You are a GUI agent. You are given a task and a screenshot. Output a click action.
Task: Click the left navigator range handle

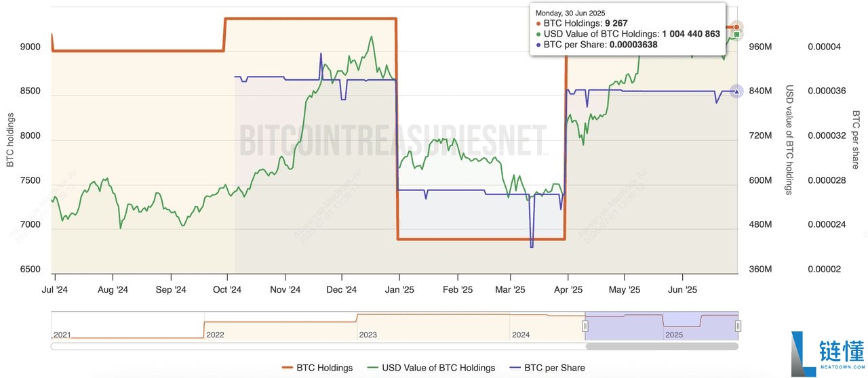585,327
